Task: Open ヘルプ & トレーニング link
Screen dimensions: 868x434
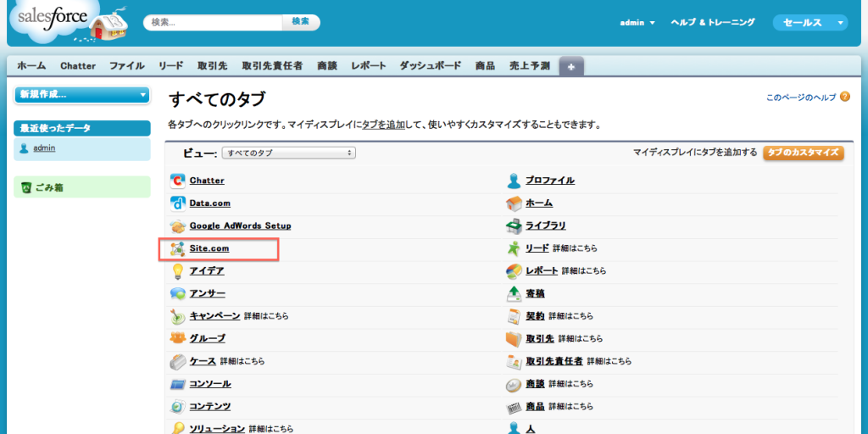Action: (x=712, y=23)
